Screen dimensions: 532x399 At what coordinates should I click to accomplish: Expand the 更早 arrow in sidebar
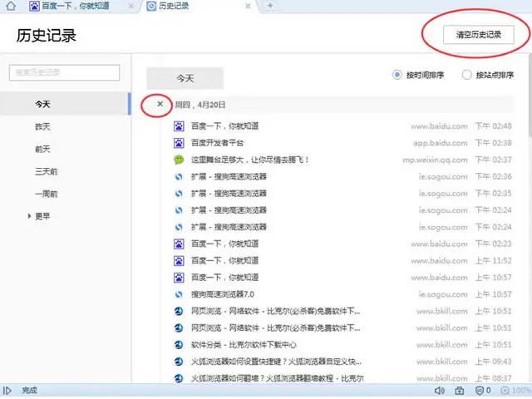click(29, 216)
